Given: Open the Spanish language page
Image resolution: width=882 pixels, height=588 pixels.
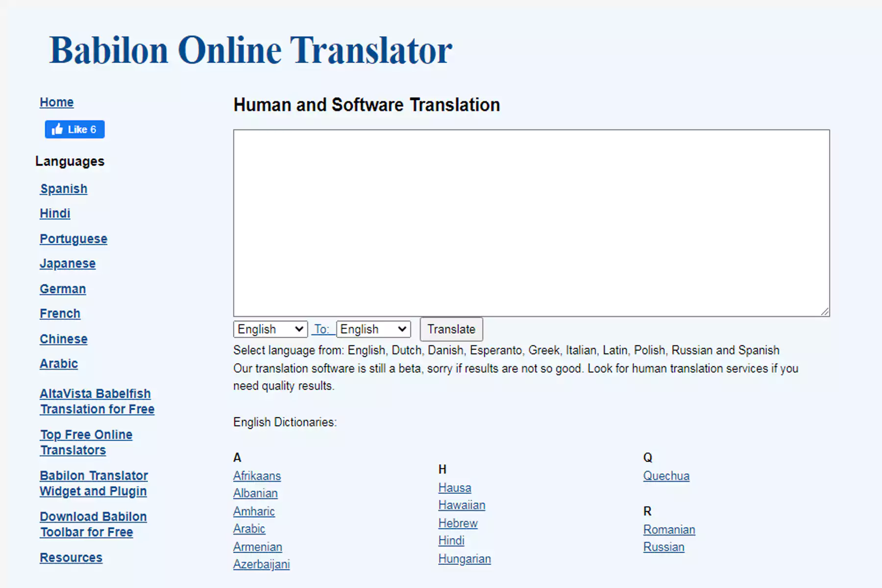Looking at the screenshot, I should (x=64, y=189).
